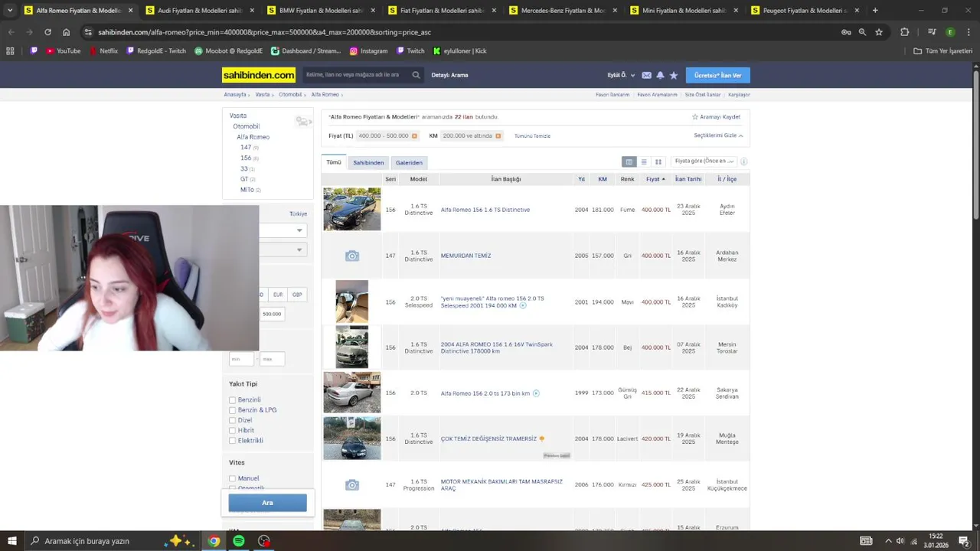Screen dimensions: 980x551
Task: Go to Chrome home page button
Action: (x=66, y=32)
